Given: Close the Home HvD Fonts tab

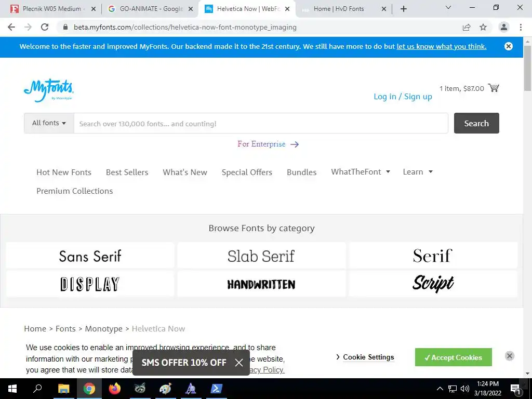Looking at the screenshot, I should coord(384,9).
